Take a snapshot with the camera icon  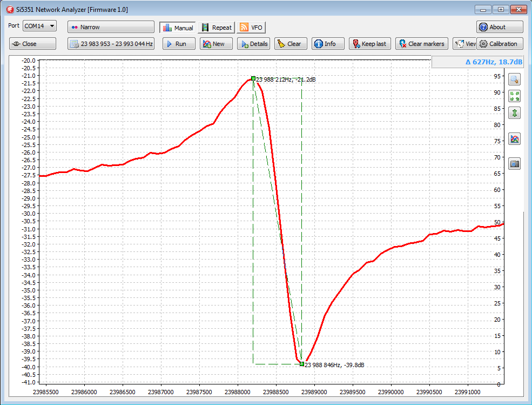click(x=514, y=164)
